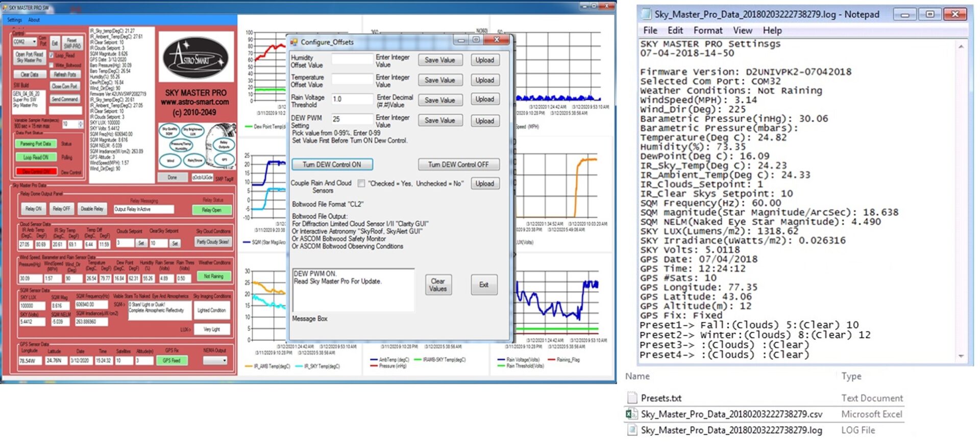The image size is (980, 444).
Task: Click the Sky Quality SQM oval icon
Action: click(x=169, y=131)
